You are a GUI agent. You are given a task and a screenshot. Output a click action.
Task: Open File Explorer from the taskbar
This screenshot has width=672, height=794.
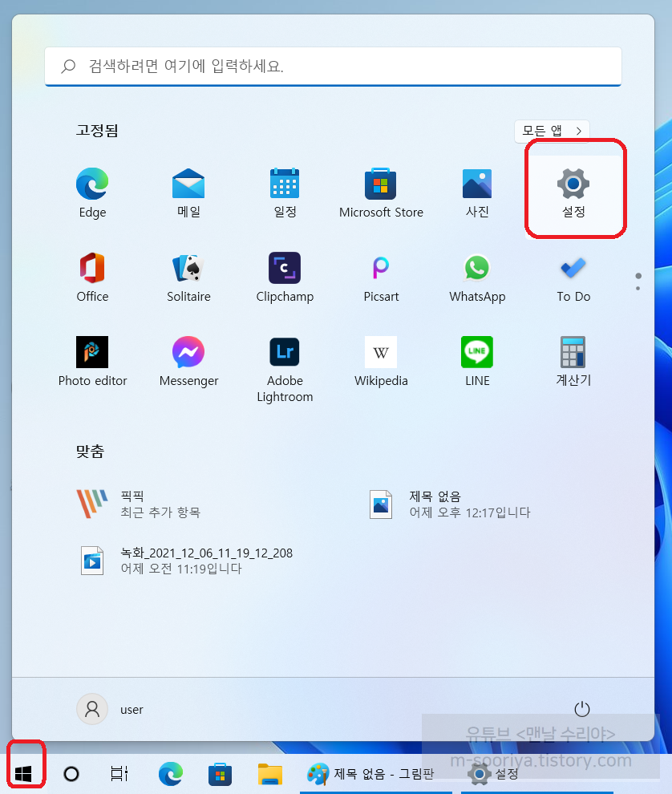coord(270,774)
